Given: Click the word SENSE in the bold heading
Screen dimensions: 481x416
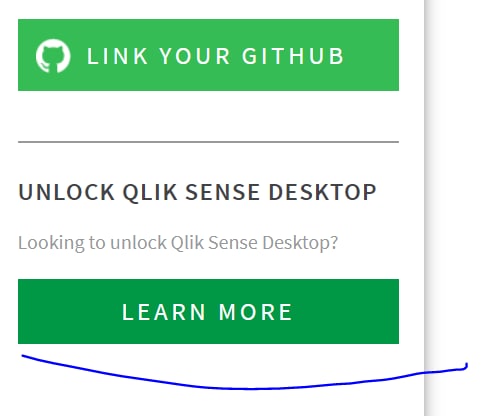Looking at the screenshot, I should 223,192.
